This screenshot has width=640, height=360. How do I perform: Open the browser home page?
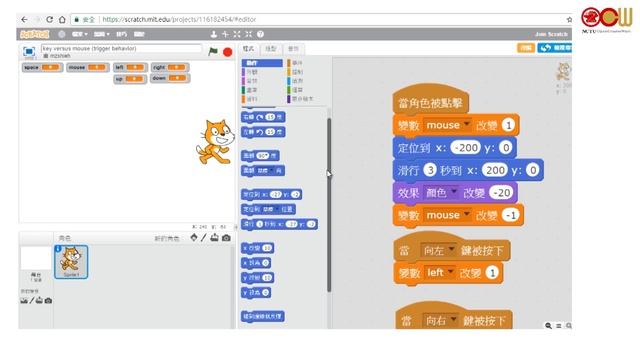point(62,19)
